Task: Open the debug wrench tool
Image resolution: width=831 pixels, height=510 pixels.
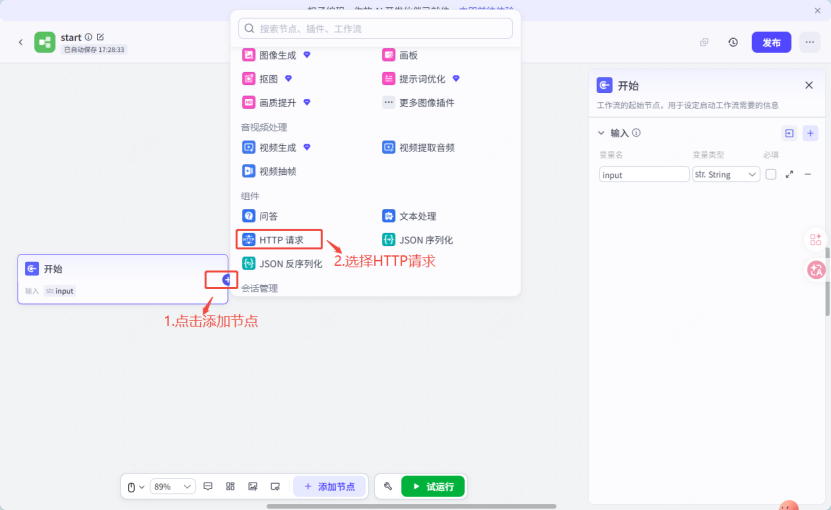Action: tap(388, 486)
